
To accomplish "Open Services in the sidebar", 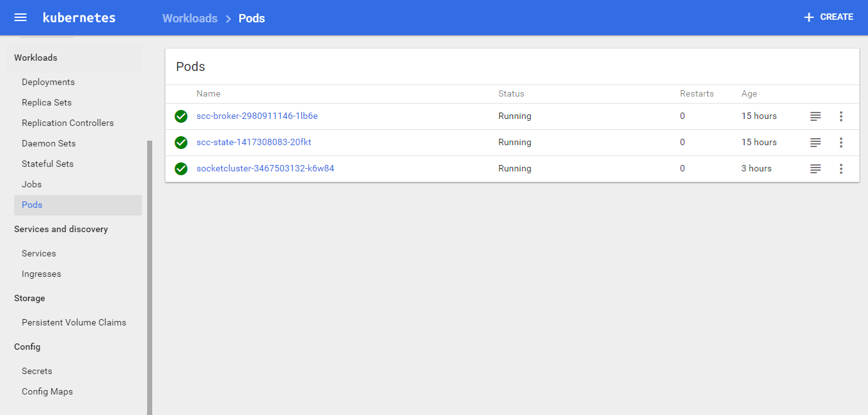I will pyautogui.click(x=39, y=254).
